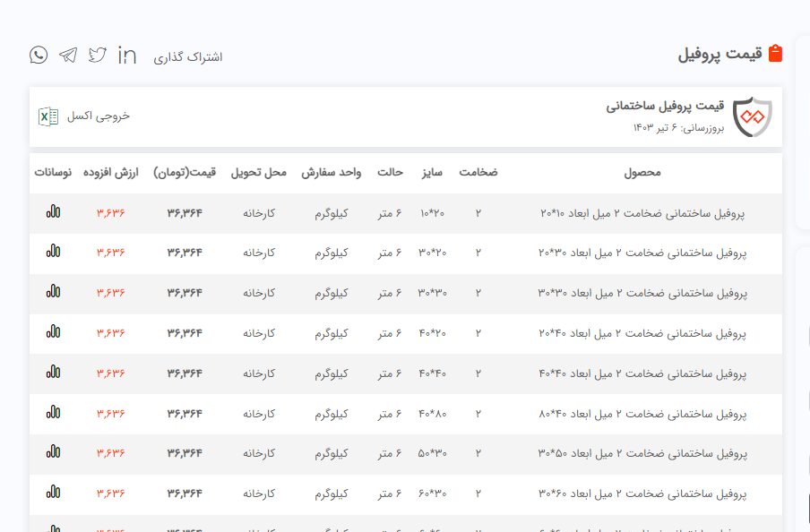
Task: Open price chart for profile 50*30 row
Action: (54, 453)
